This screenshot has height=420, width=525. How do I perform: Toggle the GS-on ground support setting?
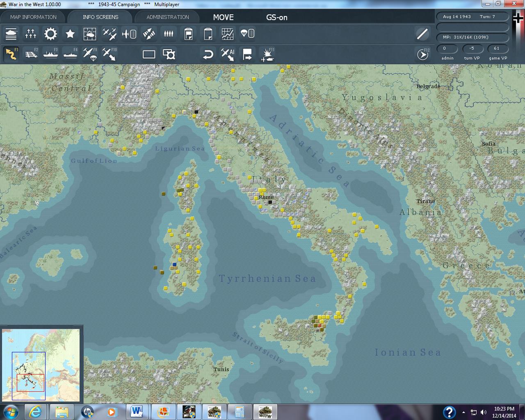click(277, 17)
